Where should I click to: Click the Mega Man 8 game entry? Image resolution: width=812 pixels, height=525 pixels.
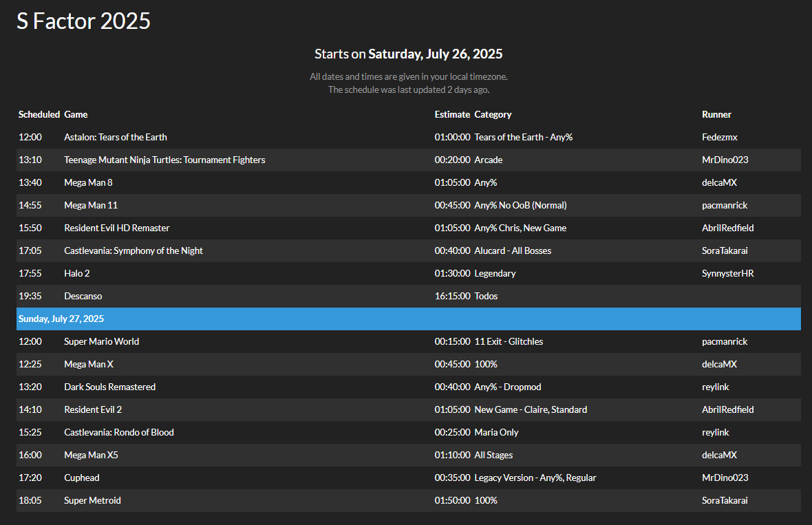[88, 183]
